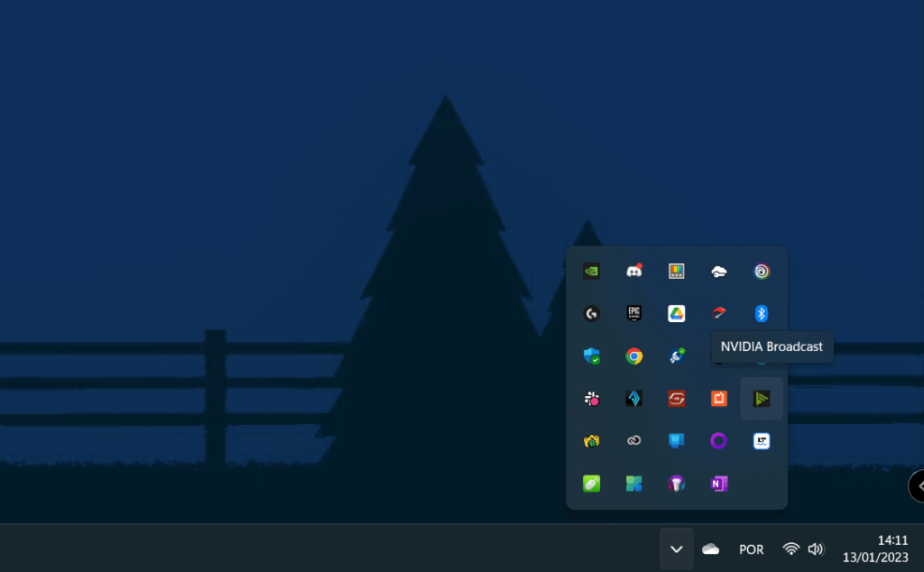The image size is (924, 572).
Task: Open the OneNote tray icon
Action: (718, 484)
